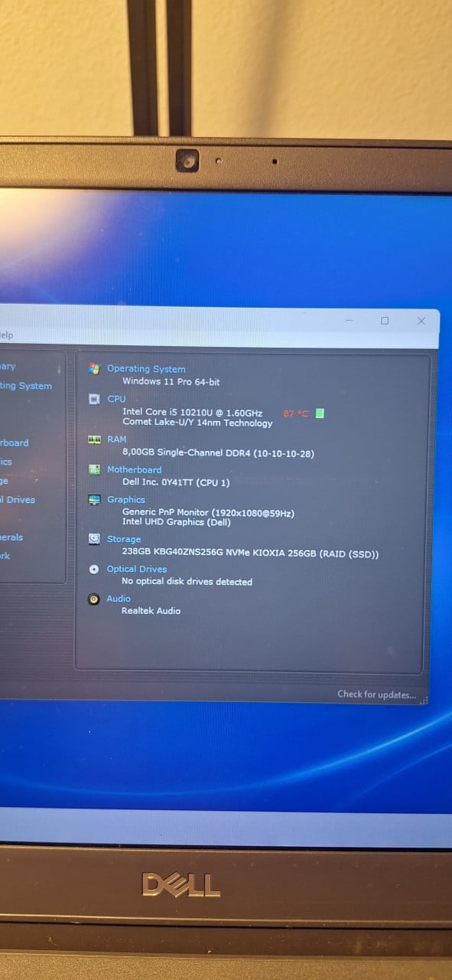452x980 pixels.
Task: Open the Optical Drives heading in main panel
Action: 137,569
